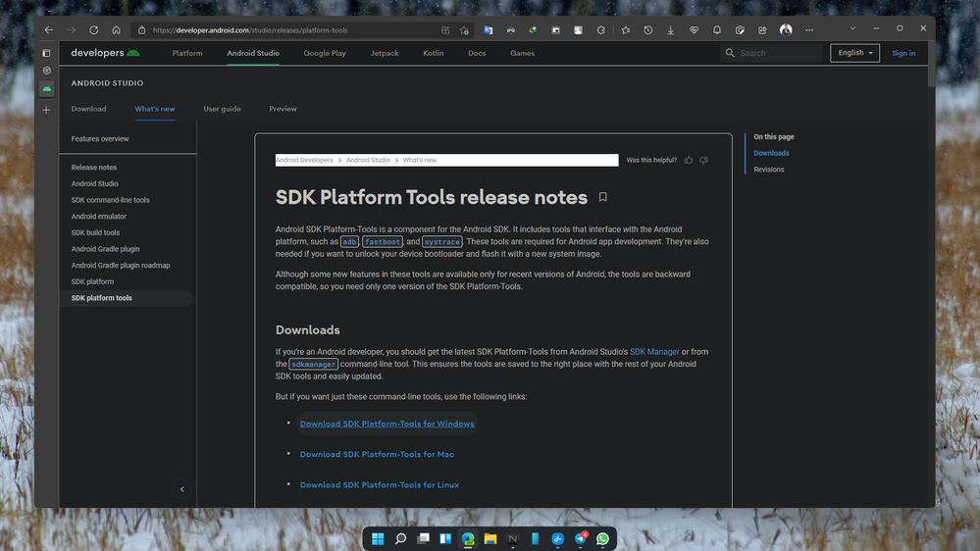Open the browser profile avatar

click(786, 30)
